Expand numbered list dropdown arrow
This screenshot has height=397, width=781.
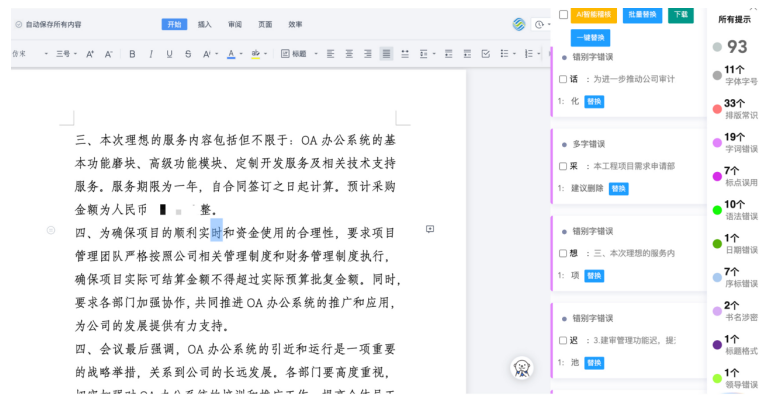(x=539, y=54)
